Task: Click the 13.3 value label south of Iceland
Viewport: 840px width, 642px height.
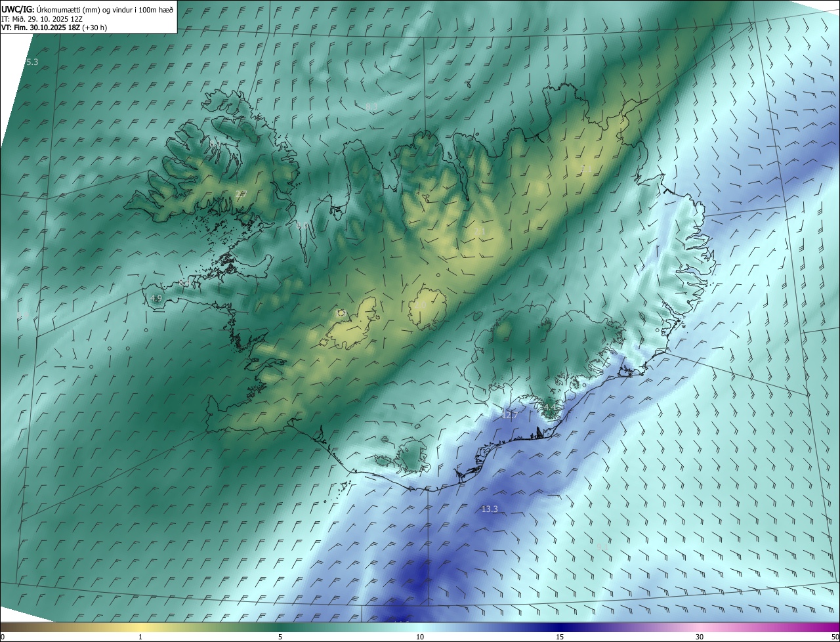Action: (x=490, y=509)
